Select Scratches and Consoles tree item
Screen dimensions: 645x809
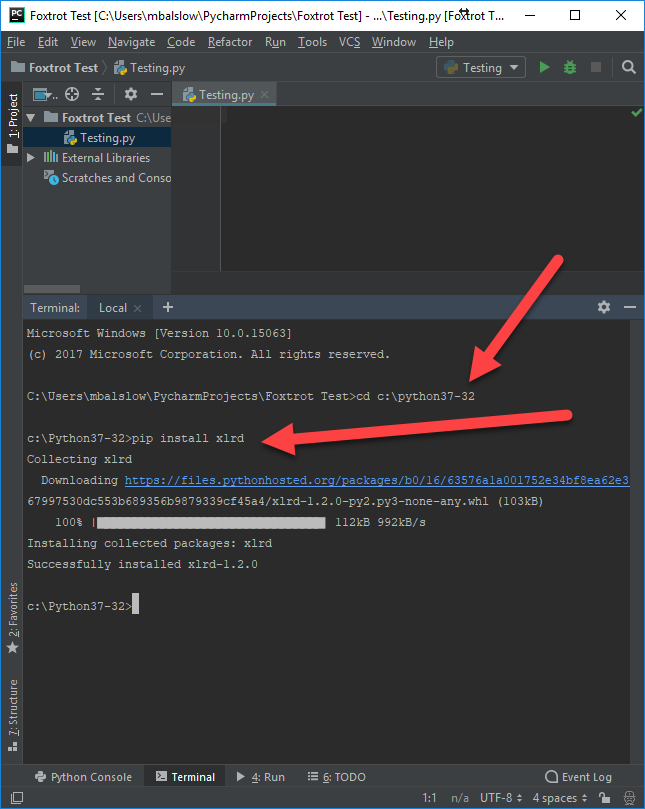pyautogui.click(x=107, y=178)
